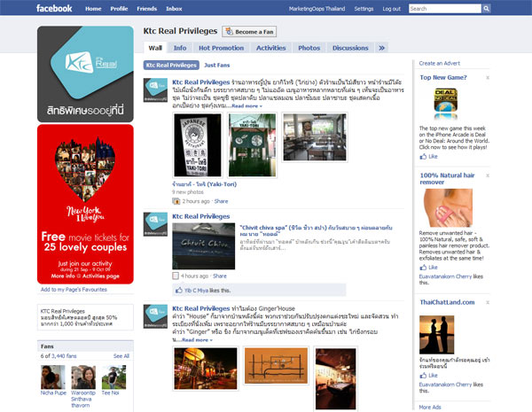Switch to the Hot Promotion tab
Viewport: 532px width, 412px height.
221,48
